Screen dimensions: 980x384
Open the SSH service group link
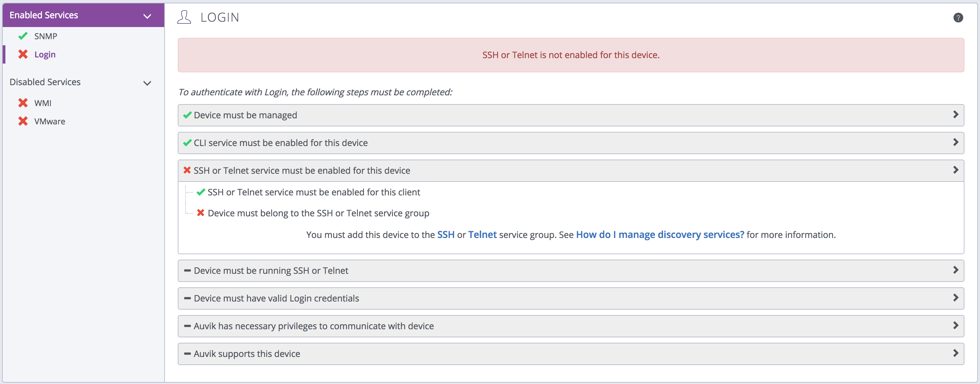click(x=445, y=235)
